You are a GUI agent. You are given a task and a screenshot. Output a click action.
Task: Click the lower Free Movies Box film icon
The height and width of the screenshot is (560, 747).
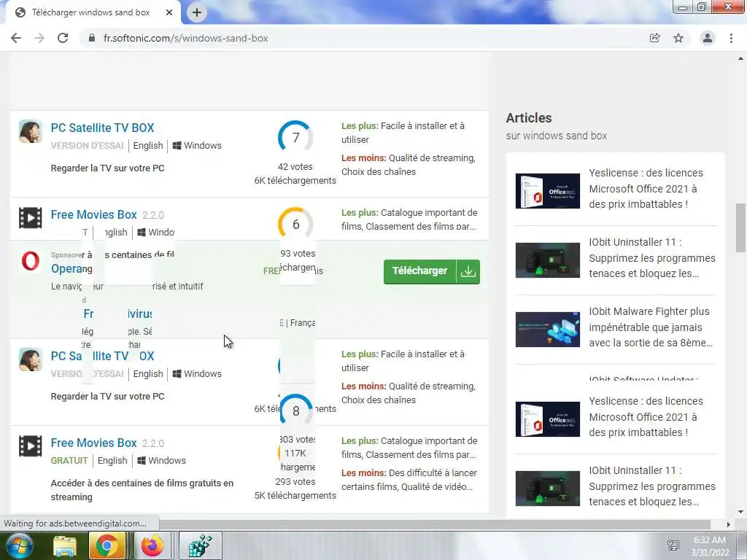[x=31, y=446]
